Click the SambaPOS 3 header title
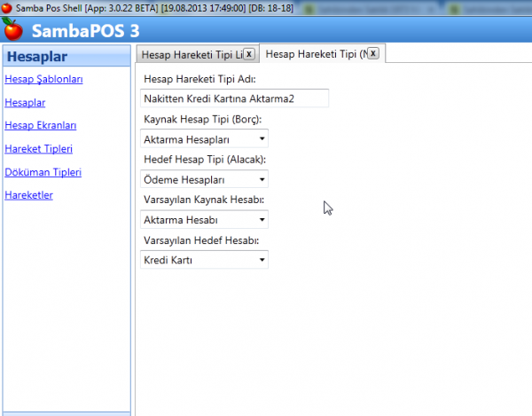 click(x=85, y=31)
